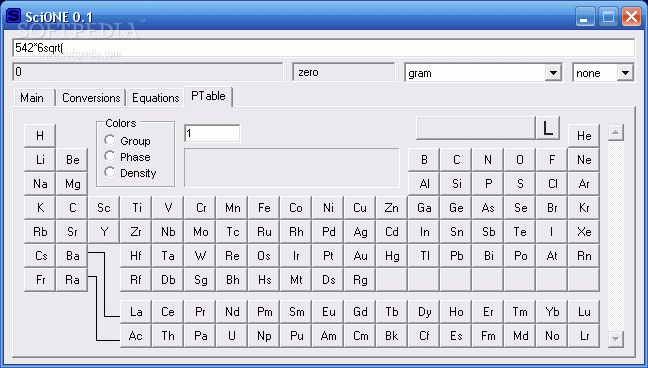This screenshot has width=648, height=368.
Task: Select the Au element
Action: coord(360,256)
